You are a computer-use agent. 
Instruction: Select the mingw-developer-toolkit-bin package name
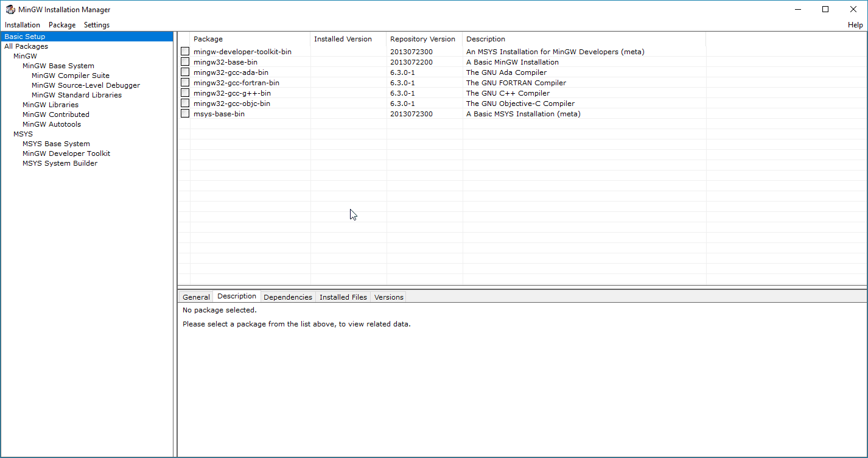pos(242,52)
